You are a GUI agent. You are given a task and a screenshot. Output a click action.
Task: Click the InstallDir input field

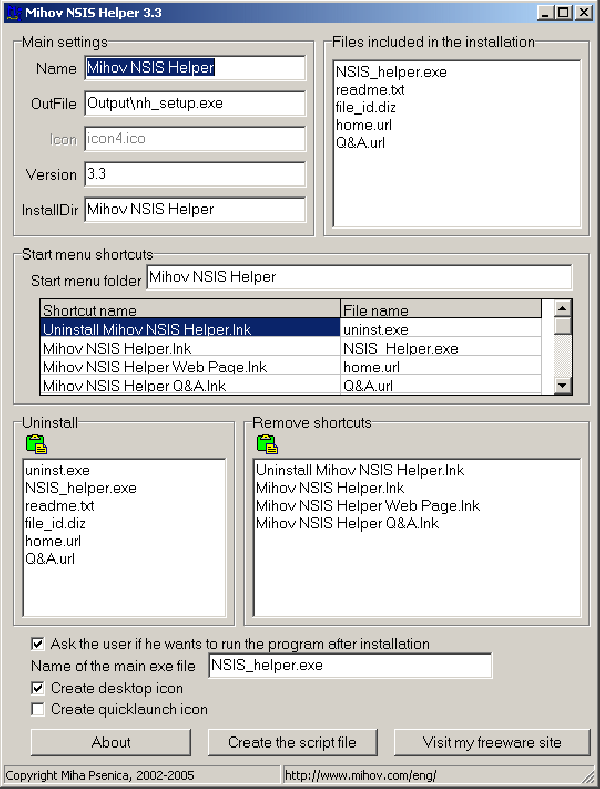tap(195, 209)
